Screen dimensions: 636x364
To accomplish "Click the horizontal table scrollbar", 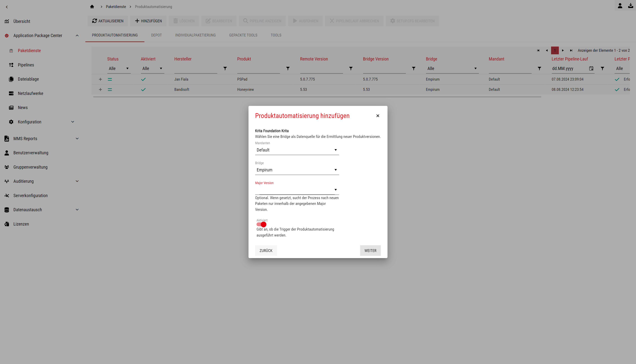I will point(317,97).
